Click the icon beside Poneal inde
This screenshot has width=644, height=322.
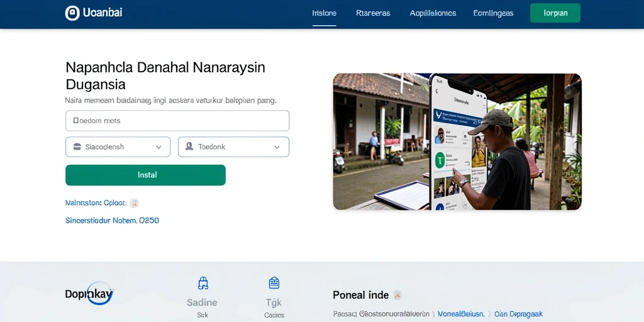pos(397,295)
